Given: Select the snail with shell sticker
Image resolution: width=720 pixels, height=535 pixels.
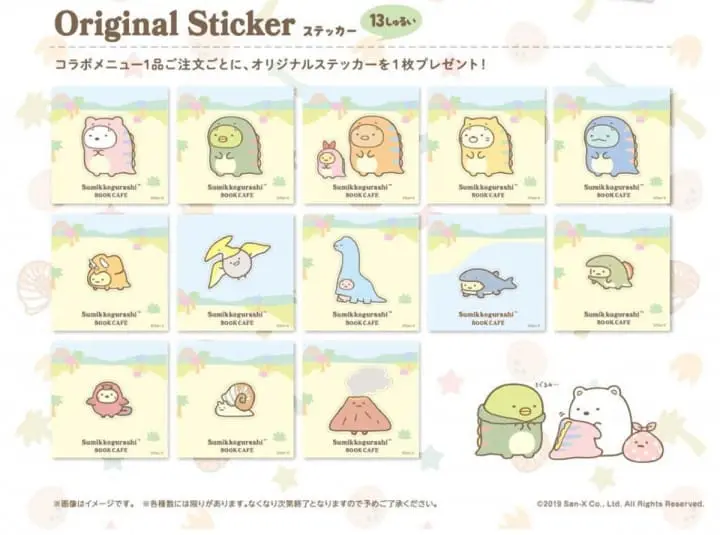Looking at the screenshot, I should click(x=236, y=400).
